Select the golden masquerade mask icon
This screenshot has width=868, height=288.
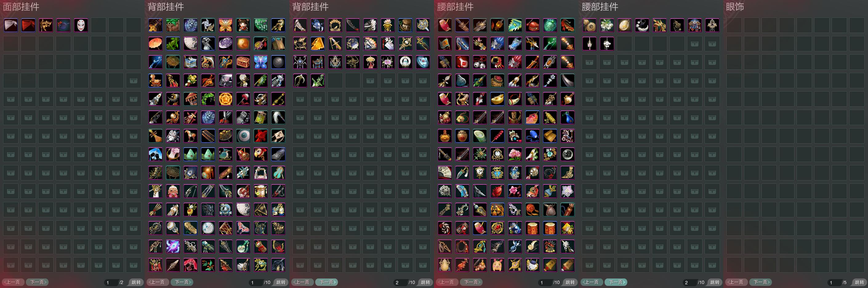click(x=46, y=25)
